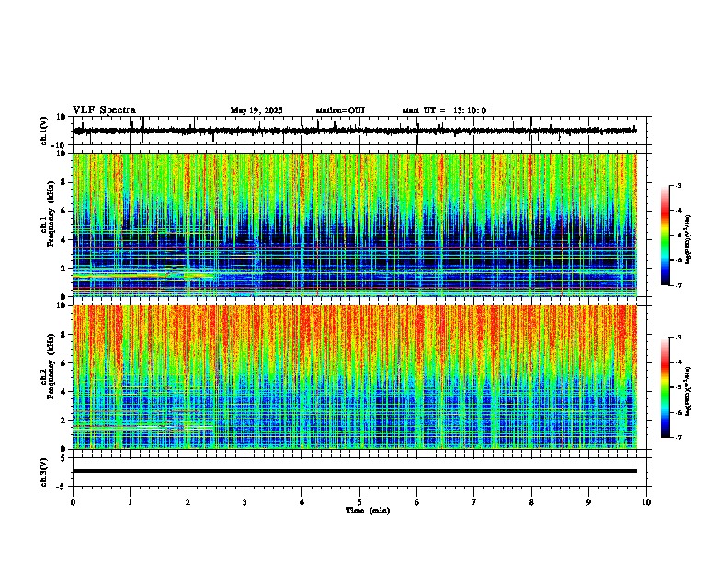The width and height of the screenshot is (728, 563).
Task: Click the "VLF Spectra" title text
Action: 104,110
